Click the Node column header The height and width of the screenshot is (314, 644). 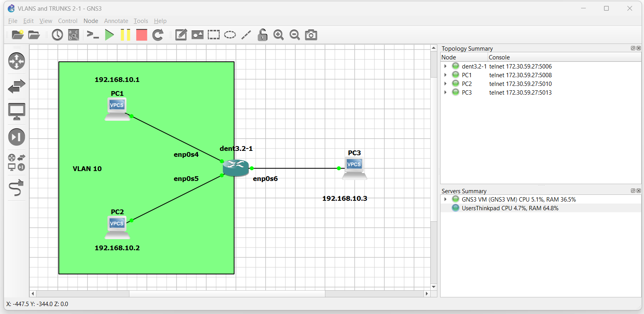(x=464, y=57)
